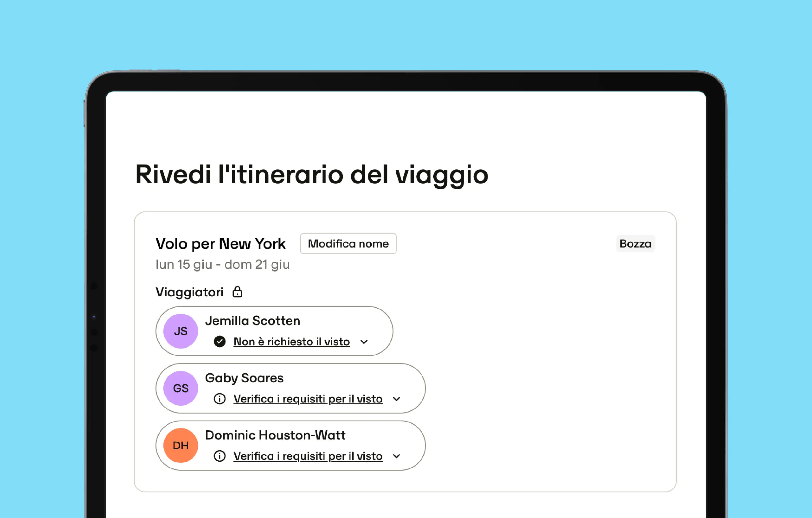The width and height of the screenshot is (812, 518).
Task: Expand the visa chevron for Gaby Soares
Action: click(x=396, y=399)
